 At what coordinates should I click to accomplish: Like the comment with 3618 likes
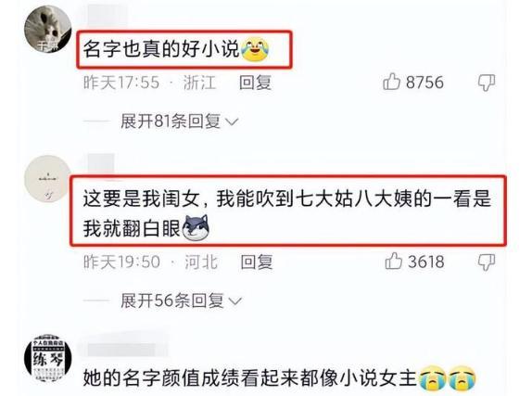pos(393,261)
